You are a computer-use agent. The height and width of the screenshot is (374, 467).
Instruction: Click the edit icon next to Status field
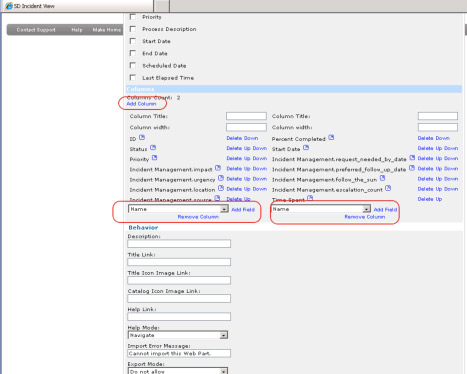coord(153,147)
